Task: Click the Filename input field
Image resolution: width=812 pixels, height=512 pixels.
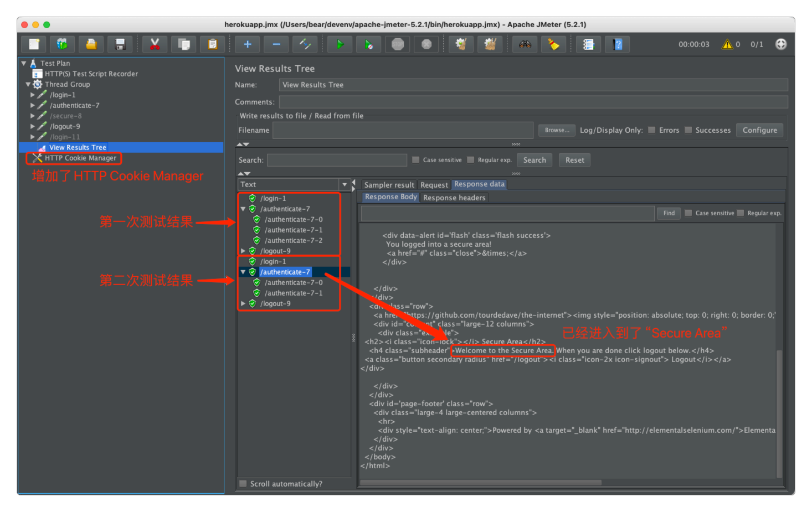Action: coord(403,130)
